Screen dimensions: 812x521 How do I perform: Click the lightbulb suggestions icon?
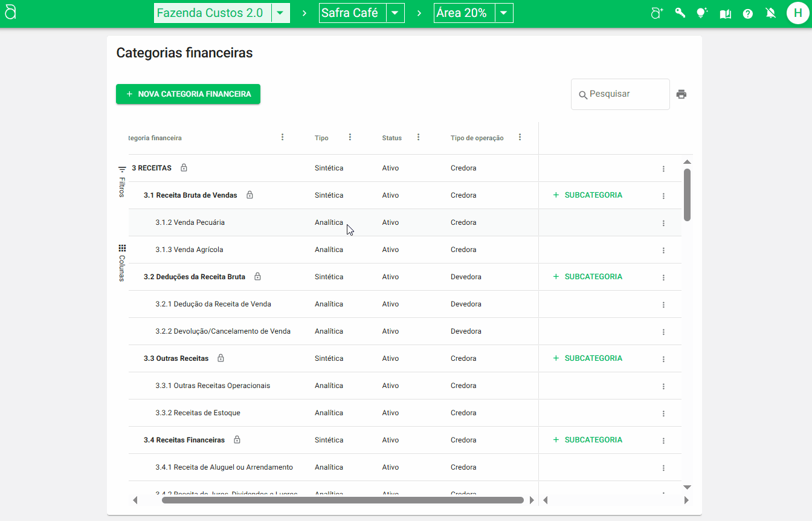tap(701, 13)
